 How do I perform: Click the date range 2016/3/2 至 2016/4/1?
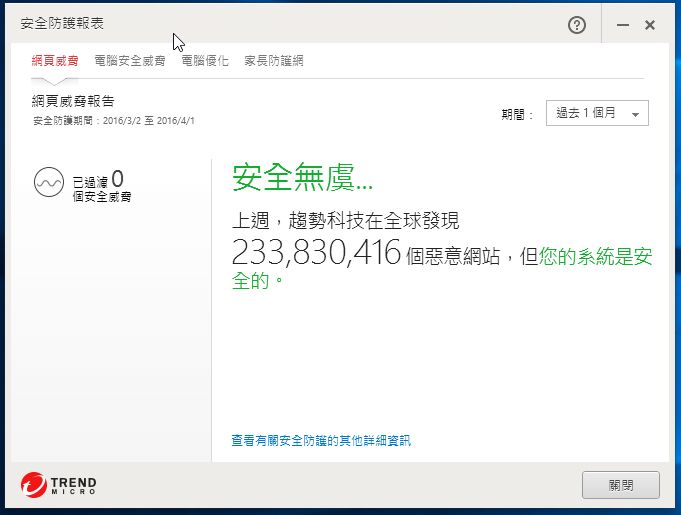tap(149, 121)
